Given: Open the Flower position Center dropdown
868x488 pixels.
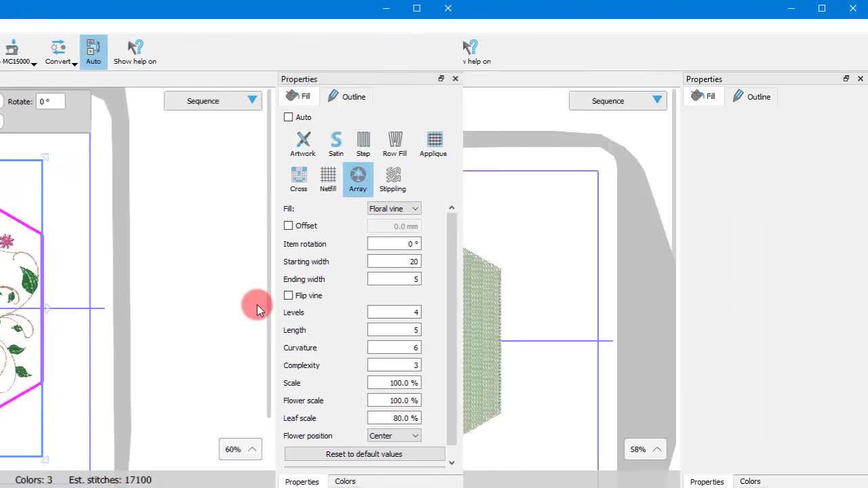Looking at the screenshot, I should 394,436.
